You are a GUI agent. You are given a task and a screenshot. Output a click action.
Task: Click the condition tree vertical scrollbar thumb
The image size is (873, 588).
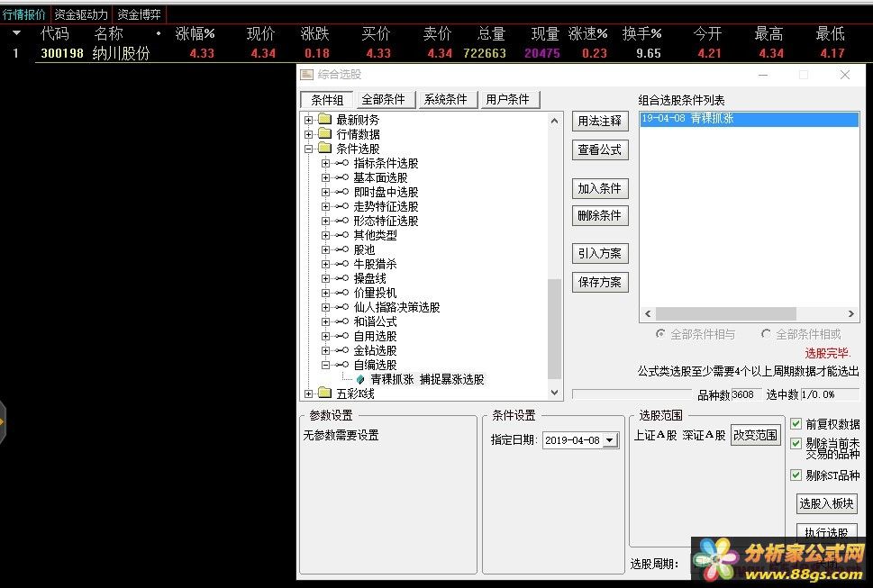(554, 328)
